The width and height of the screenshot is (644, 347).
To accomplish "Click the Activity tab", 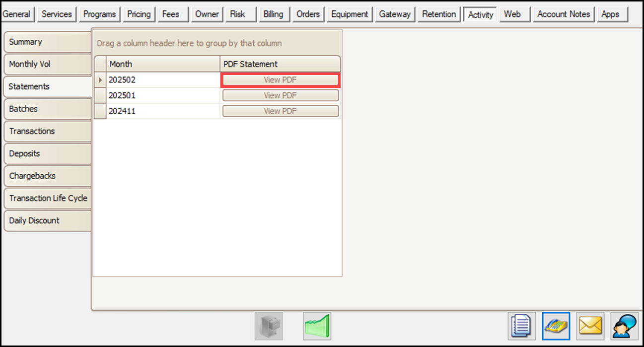I will pos(481,14).
